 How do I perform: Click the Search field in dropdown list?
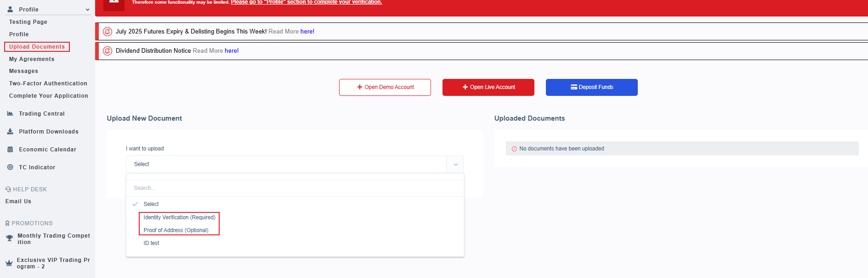[x=295, y=188]
